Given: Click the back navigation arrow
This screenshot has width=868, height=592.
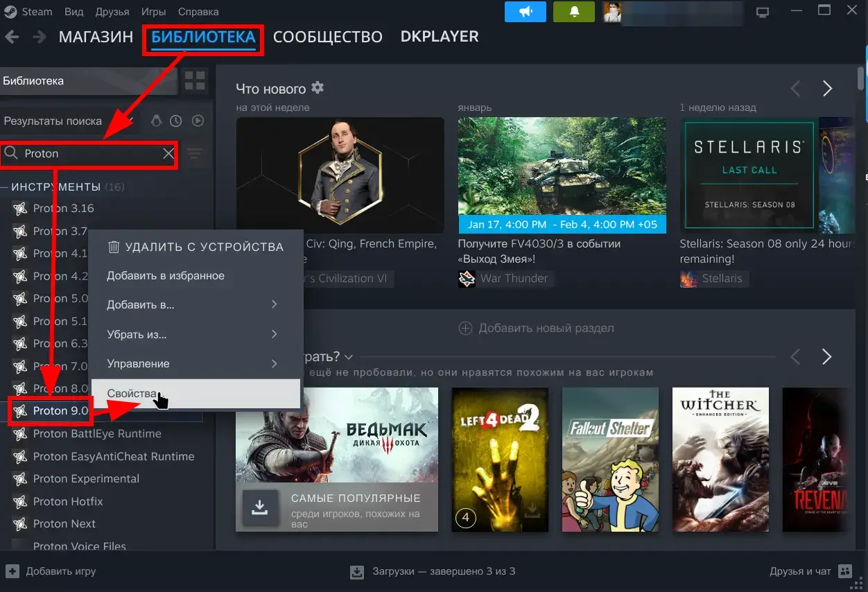Looking at the screenshot, I should coord(12,37).
